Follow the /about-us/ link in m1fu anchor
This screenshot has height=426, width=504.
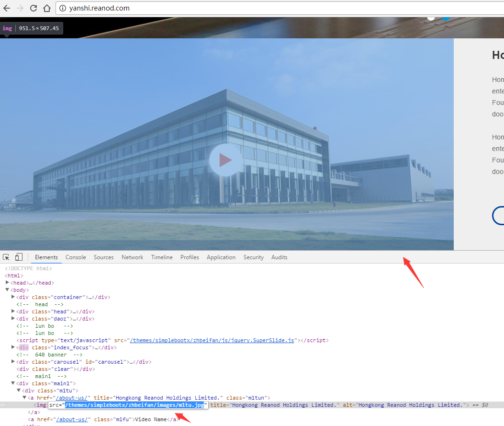[71, 420]
